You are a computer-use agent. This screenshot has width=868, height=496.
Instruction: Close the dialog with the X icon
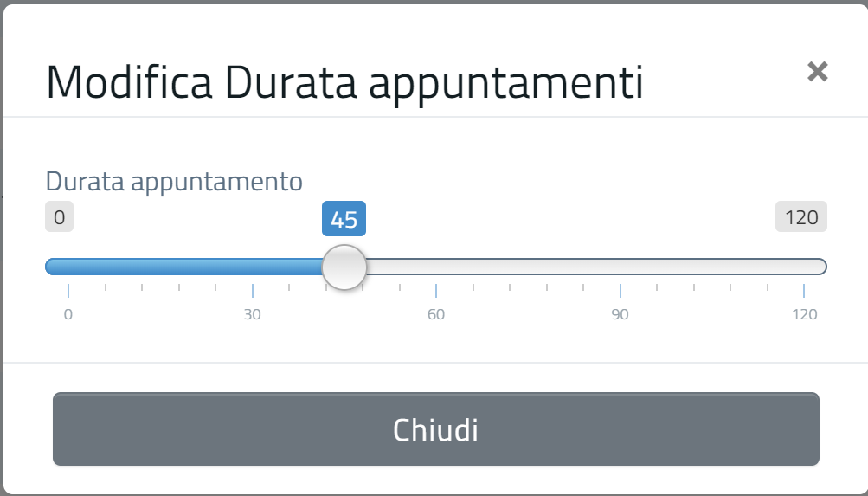(x=817, y=72)
